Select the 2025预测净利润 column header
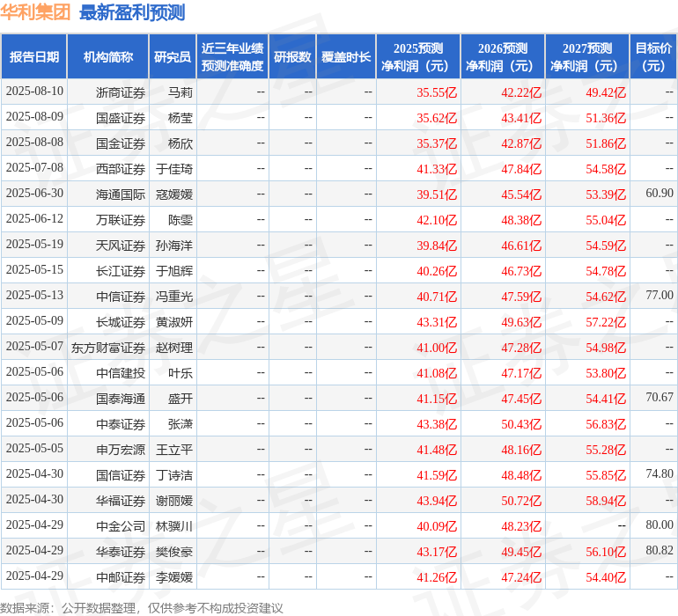Image resolution: width=678 pixels, height=616 pixels. point(418,57)
